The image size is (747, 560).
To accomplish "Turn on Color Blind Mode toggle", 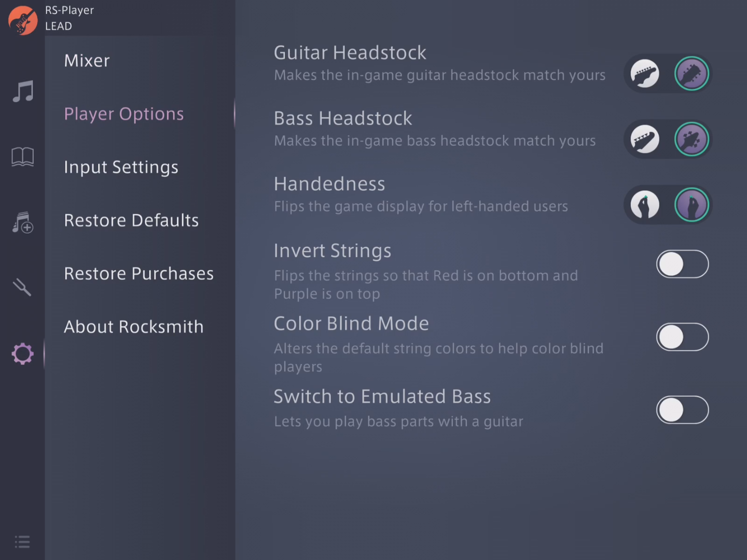I will tap(682, 337).
